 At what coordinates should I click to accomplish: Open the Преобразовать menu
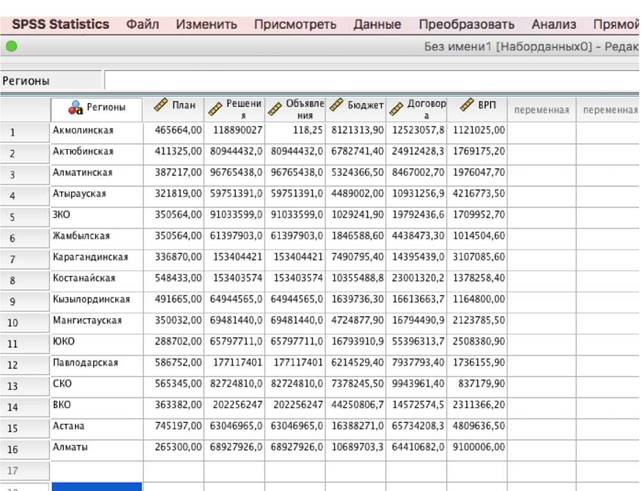466,25
